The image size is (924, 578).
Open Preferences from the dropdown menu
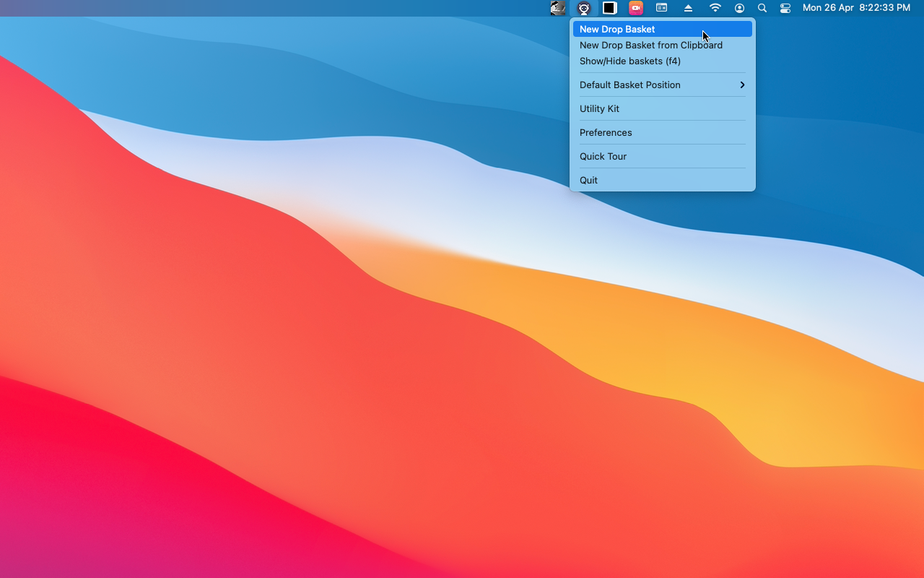[606, 132]
